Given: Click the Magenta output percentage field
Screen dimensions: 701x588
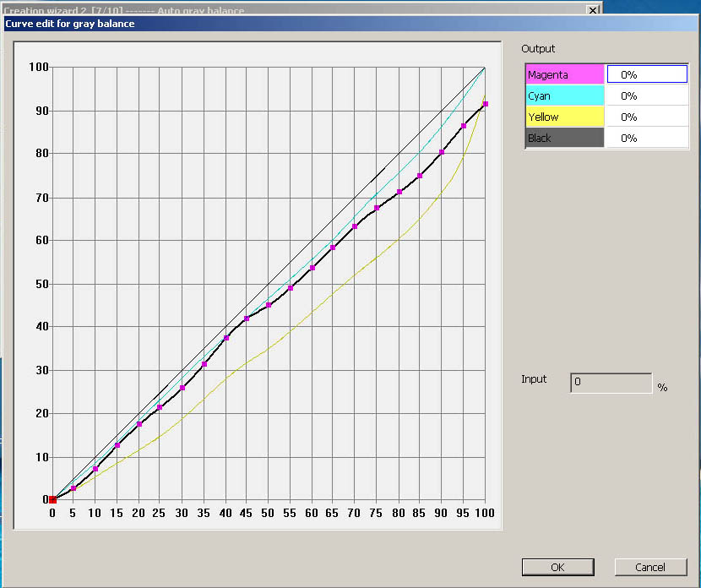Looking at the screenshot, I should coord(647,74).
